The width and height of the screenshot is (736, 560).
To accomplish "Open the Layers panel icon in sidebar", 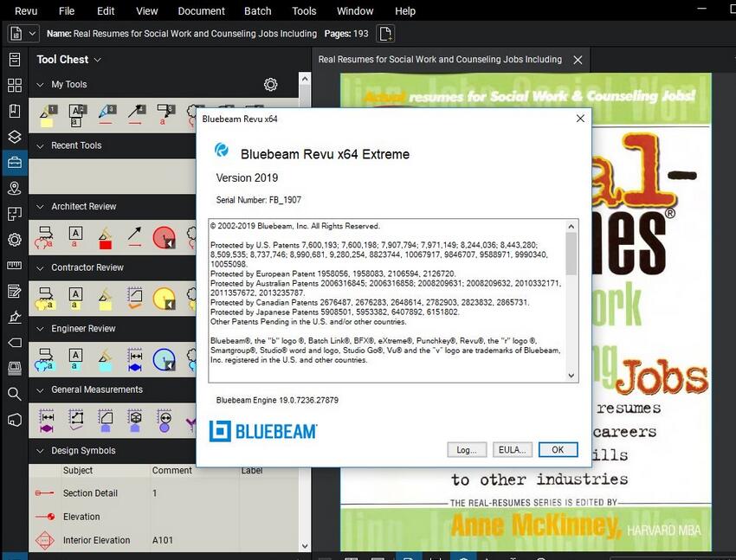I will (15, 137).
